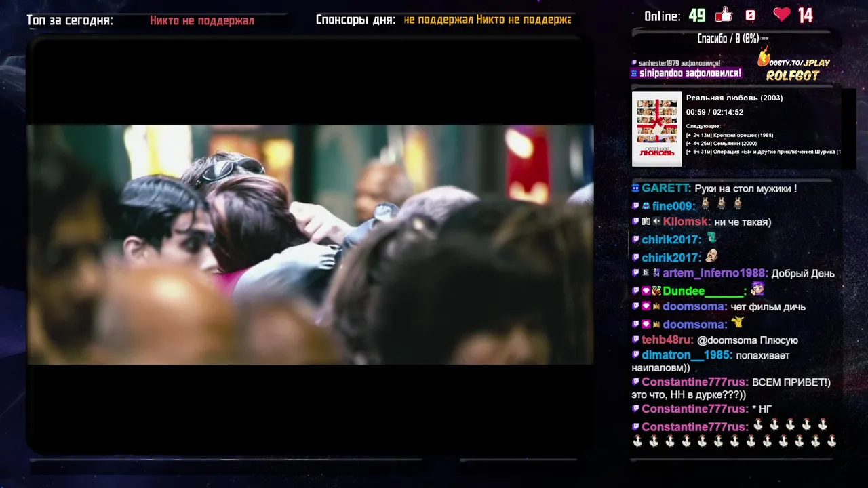Open the Реальная любовь movie poster
Image resolution: width=868 pixels, height=488 pixels.
(x=656, y=129)
